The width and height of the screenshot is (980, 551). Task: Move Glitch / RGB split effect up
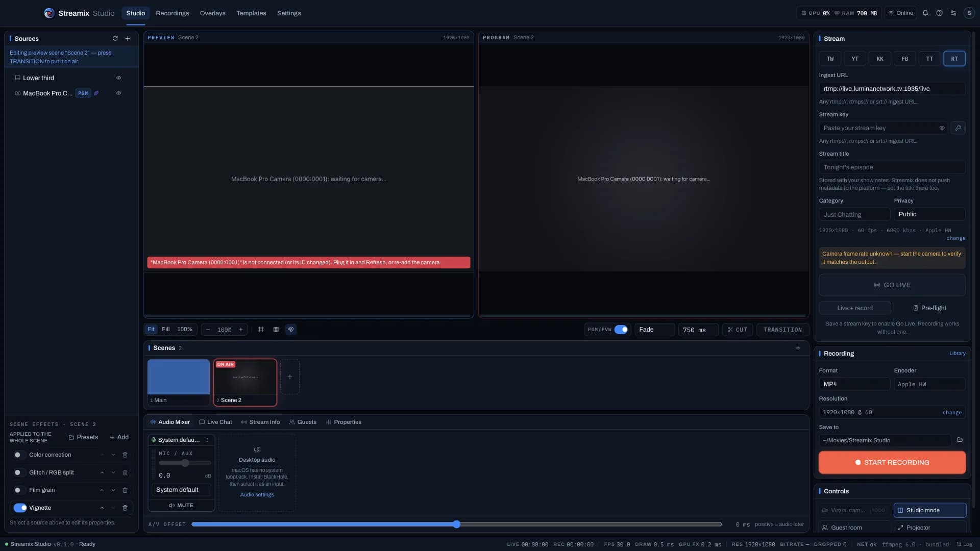(x=102, y=473)
